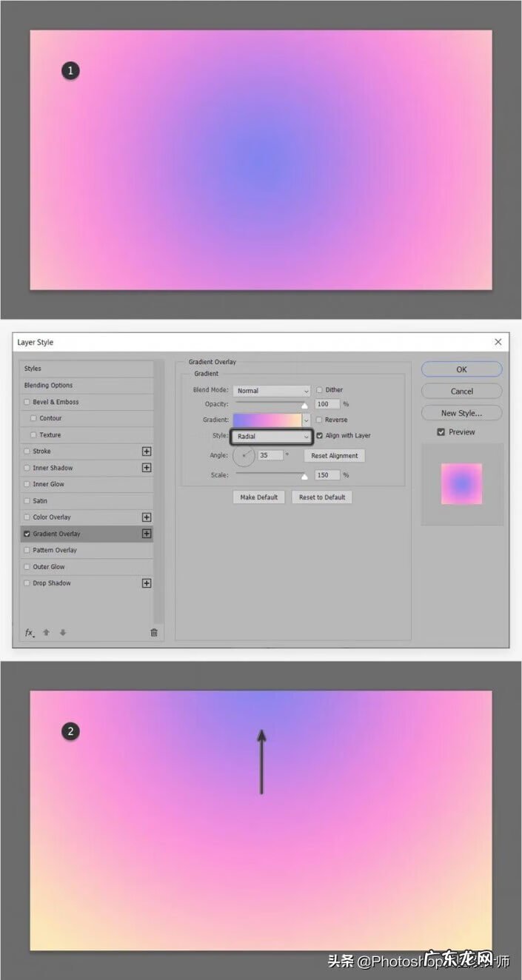The width and height of the screenshot is (522, 980).
Task: Open the Blend Mode dropdown
Action: tap(272, 391)
